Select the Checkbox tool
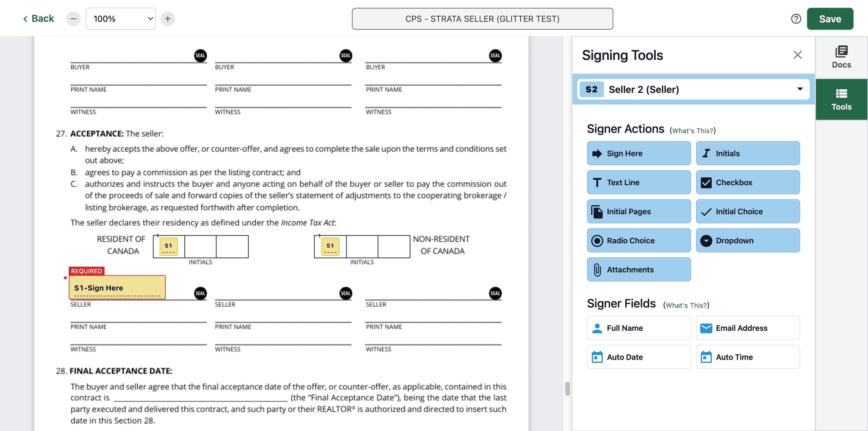This screenshot has width=868, height=431. pyautogui.click(x=748, y=182)
